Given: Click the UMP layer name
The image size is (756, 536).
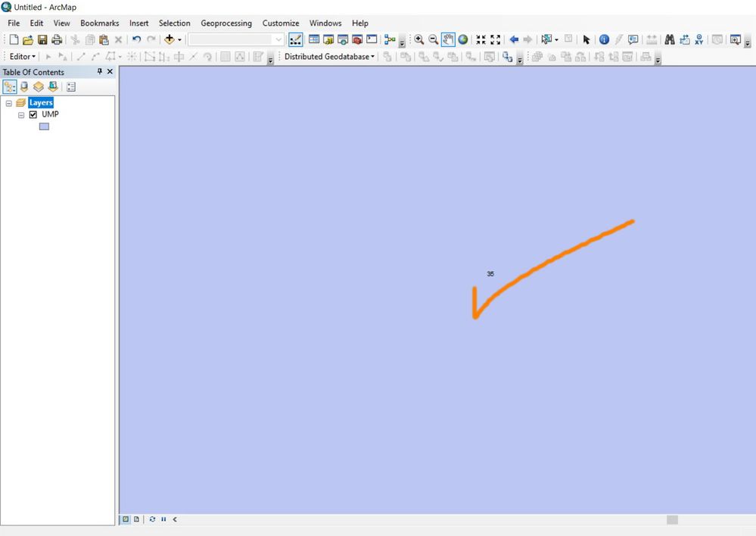Looking at the screenshot, I should coord(50,114).
